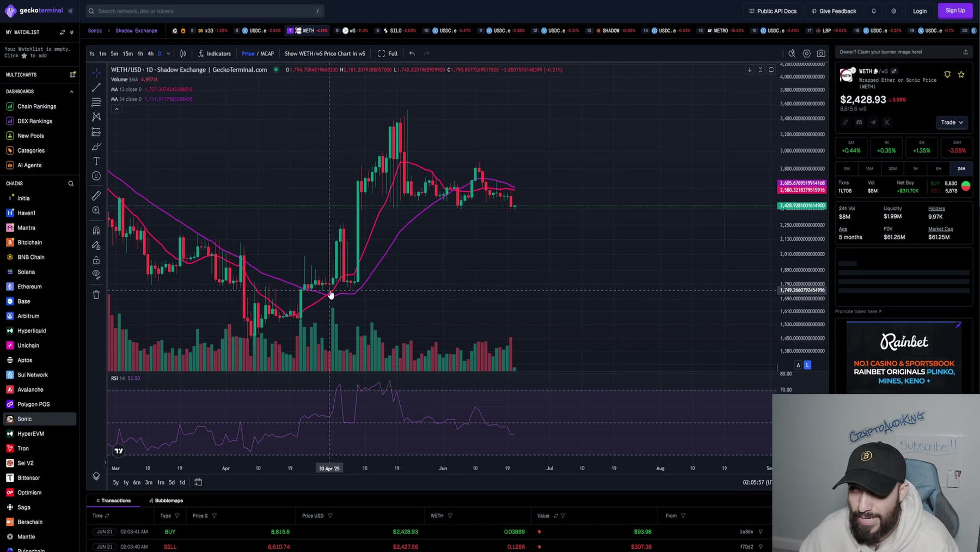Open Indicators panel

[215, 53]
